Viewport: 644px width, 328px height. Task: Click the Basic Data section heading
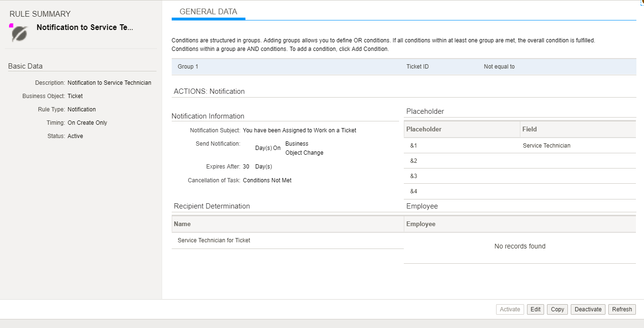pos(25,66)
